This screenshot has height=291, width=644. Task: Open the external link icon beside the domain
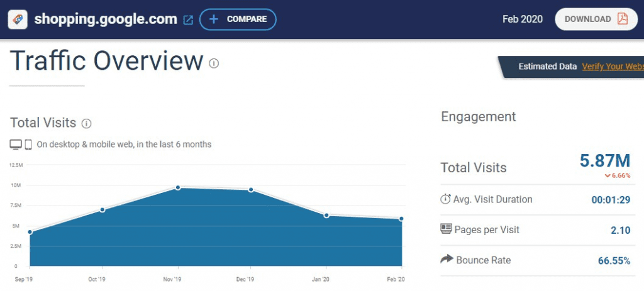188,19
